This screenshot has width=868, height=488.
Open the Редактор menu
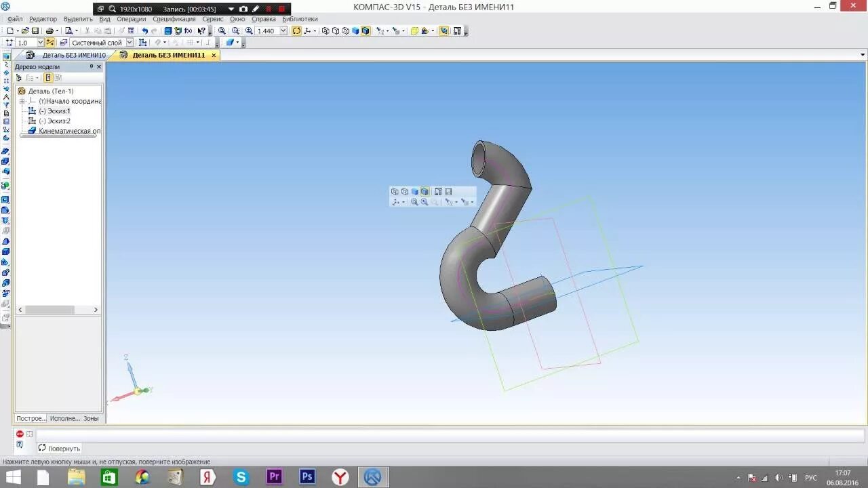43,19
